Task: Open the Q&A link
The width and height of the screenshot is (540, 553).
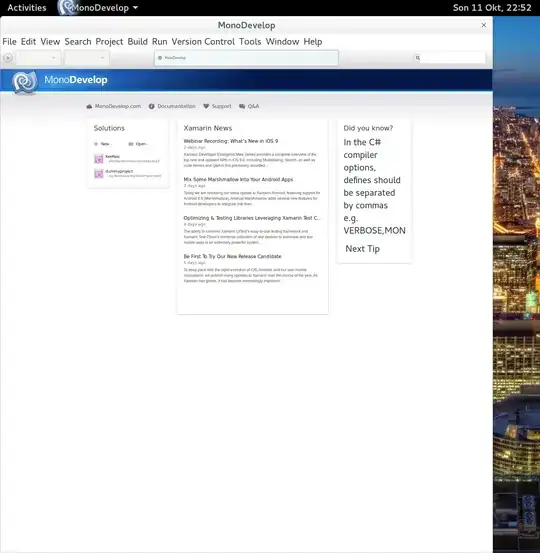Action: pyautogui.click(x=253, y=106)
